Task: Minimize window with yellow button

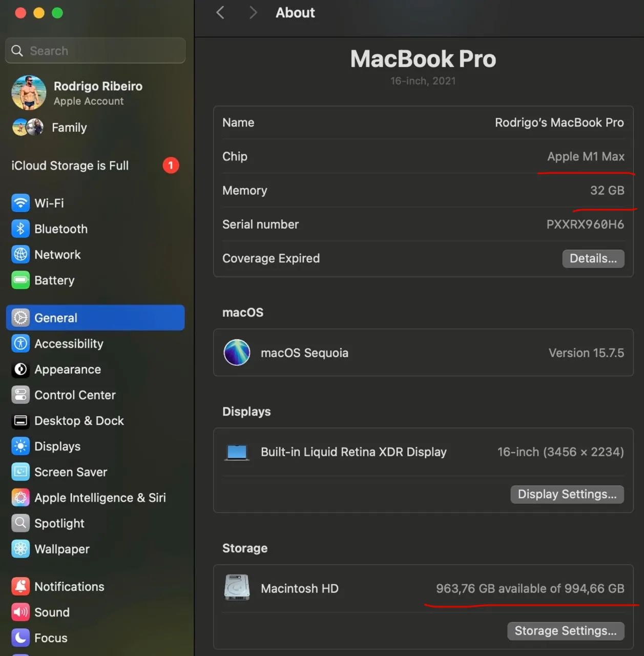Action: 39,13
